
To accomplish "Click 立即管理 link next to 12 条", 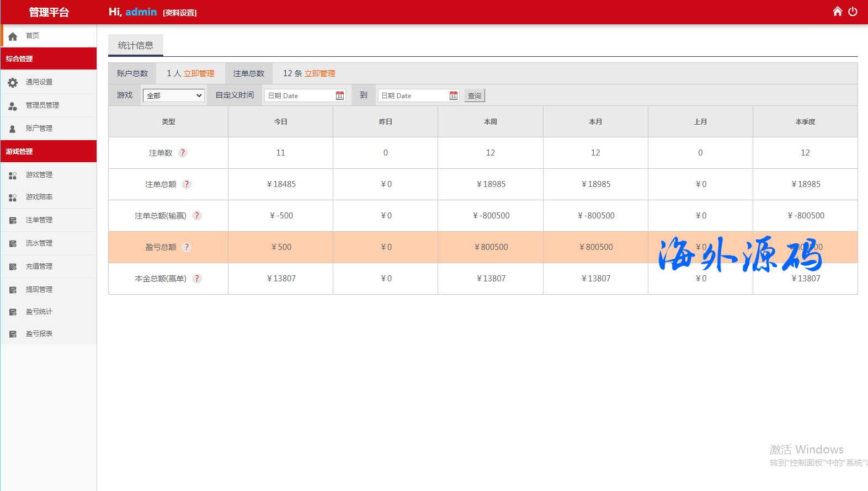I will pos(319,73).
